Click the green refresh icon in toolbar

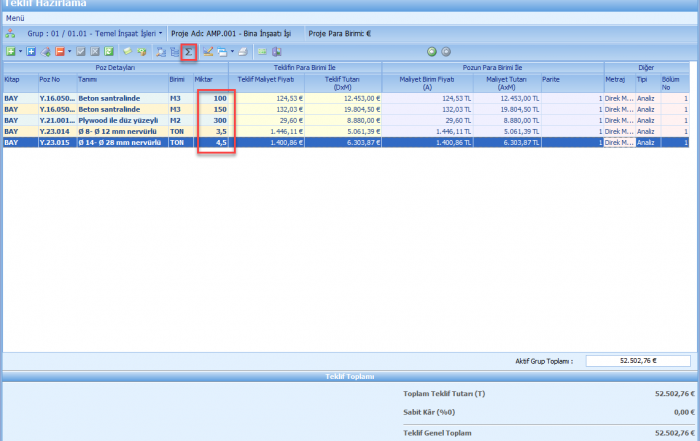[x=109, y=51]
